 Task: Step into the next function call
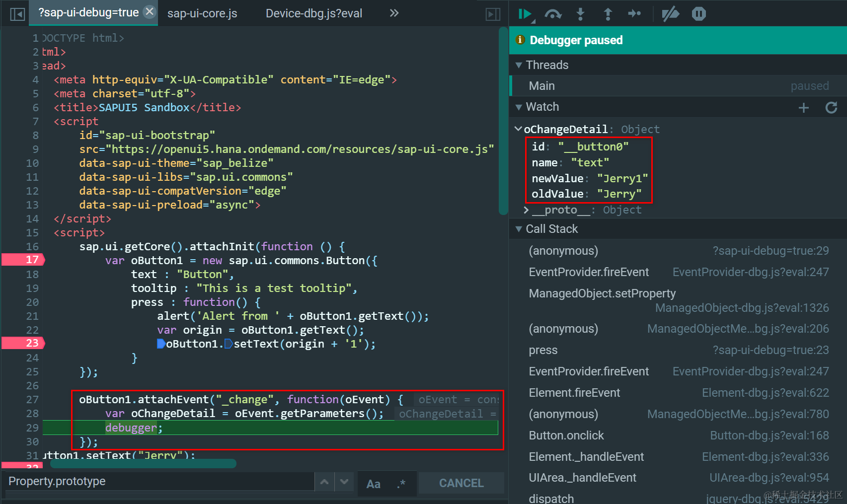point(580,14)
